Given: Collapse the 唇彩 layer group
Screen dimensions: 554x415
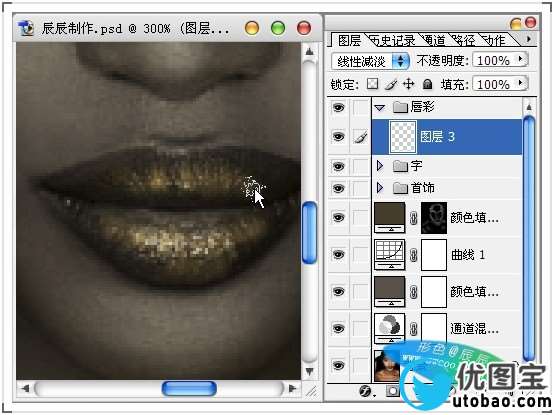Looking at the screenshot, I should 379,108.
